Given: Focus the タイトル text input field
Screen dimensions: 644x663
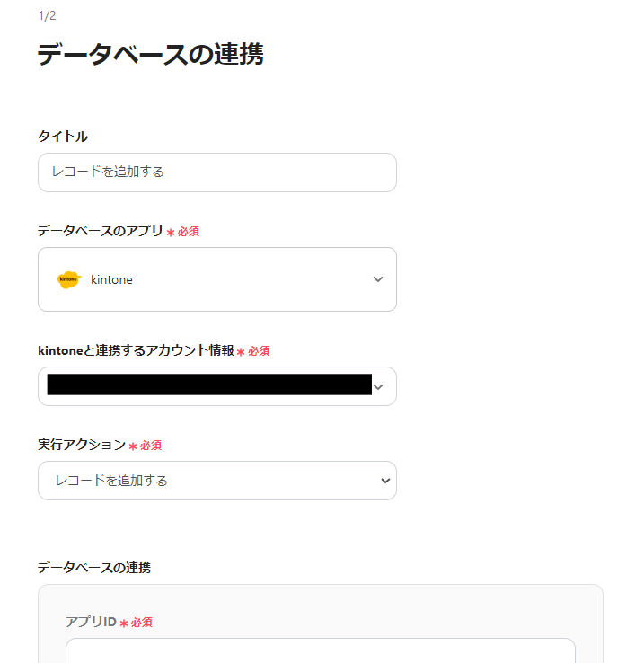Looking at the screenshot, I should tap(216, 172).
